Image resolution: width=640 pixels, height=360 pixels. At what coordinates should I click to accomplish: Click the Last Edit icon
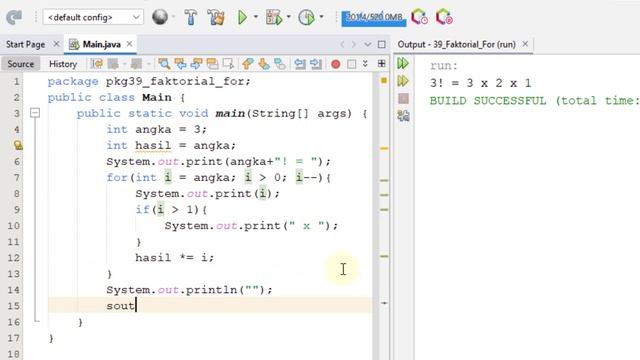click(x=97, y=64)
